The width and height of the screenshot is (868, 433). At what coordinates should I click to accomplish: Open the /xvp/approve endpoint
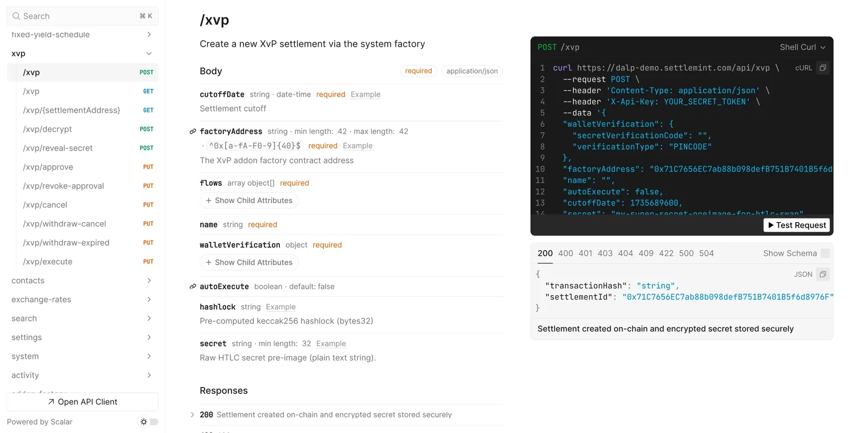pos(82,167)
